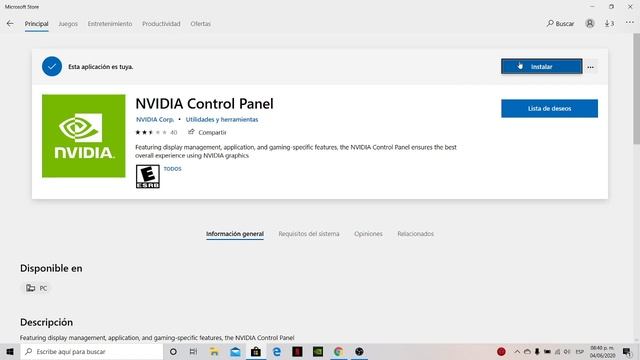Image resolution: width=640 pixels, height=360 pixels.
Task: Click the taskbar search box
Action: tap(92, 351)
